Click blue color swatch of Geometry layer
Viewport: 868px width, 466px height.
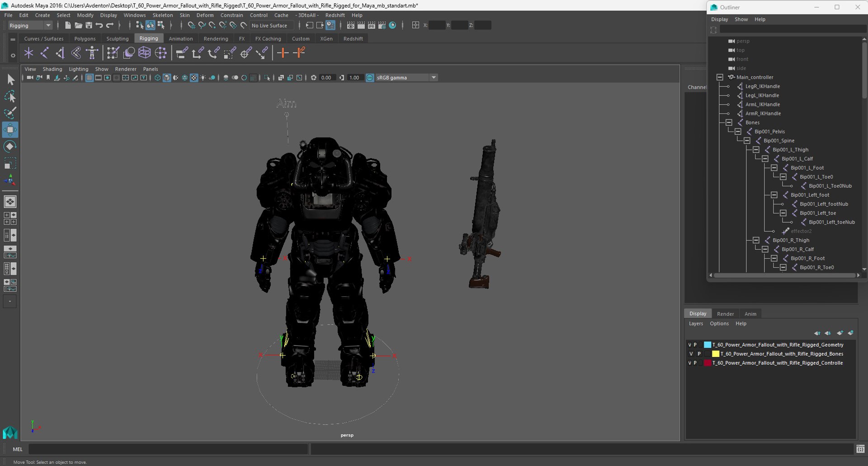coord(708,345)
